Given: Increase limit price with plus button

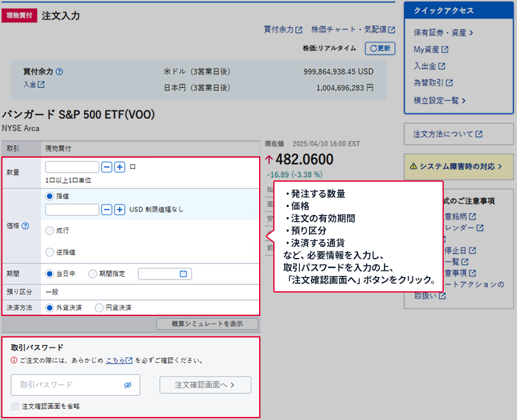Looking at the screenshot, I should tap(119, 209).
